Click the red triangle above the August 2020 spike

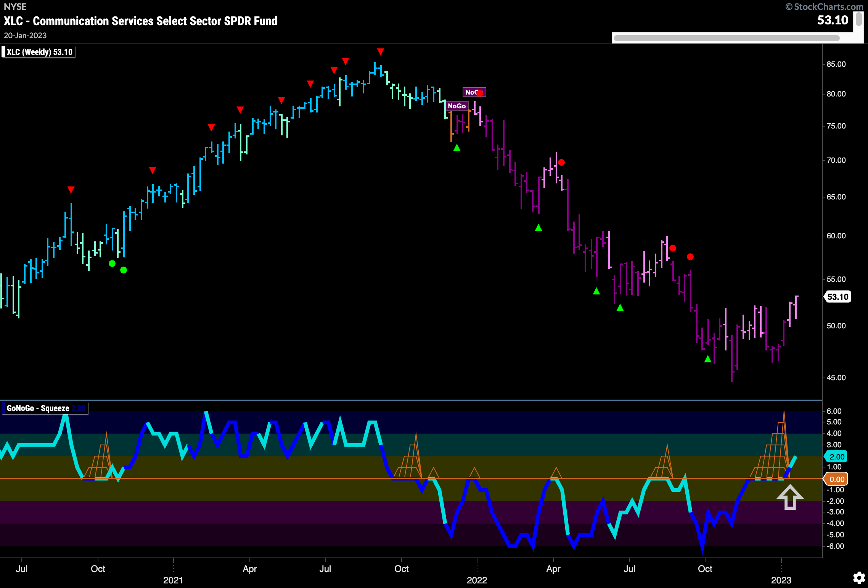coord(71,190)
